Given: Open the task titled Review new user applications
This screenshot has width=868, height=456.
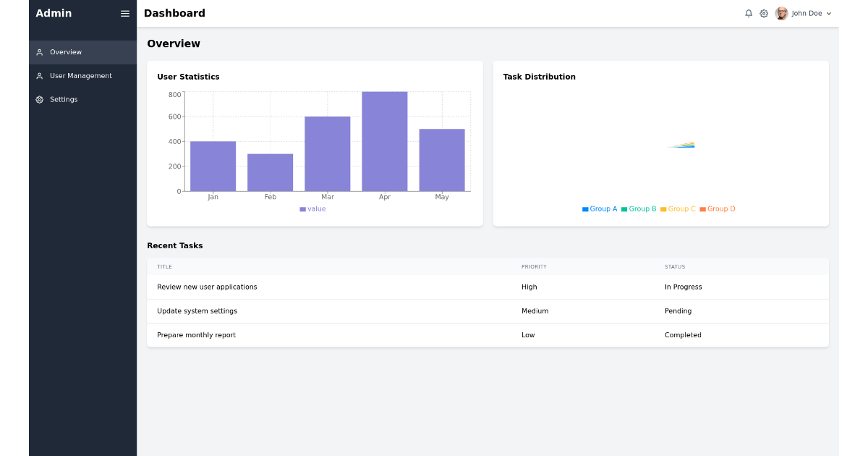Looking at the screenshot, I should coord(208,287).
